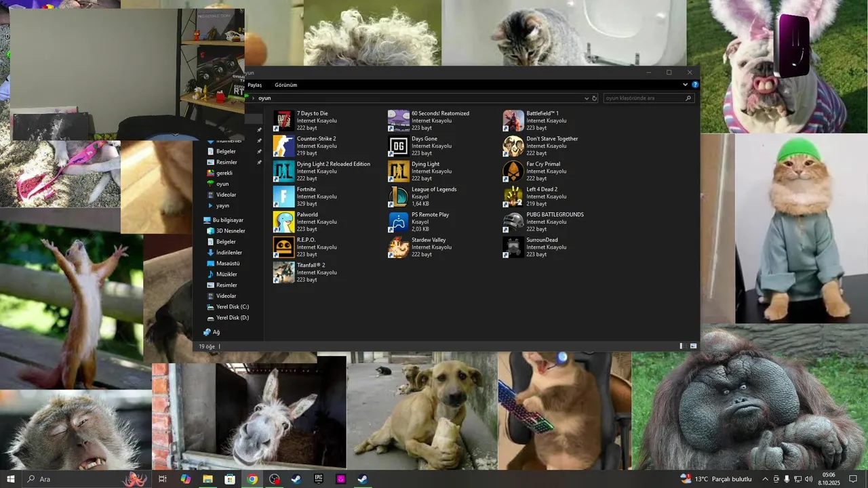
Task: Select the Titanfall 2 shortcut icon
Action: point(283,272)
